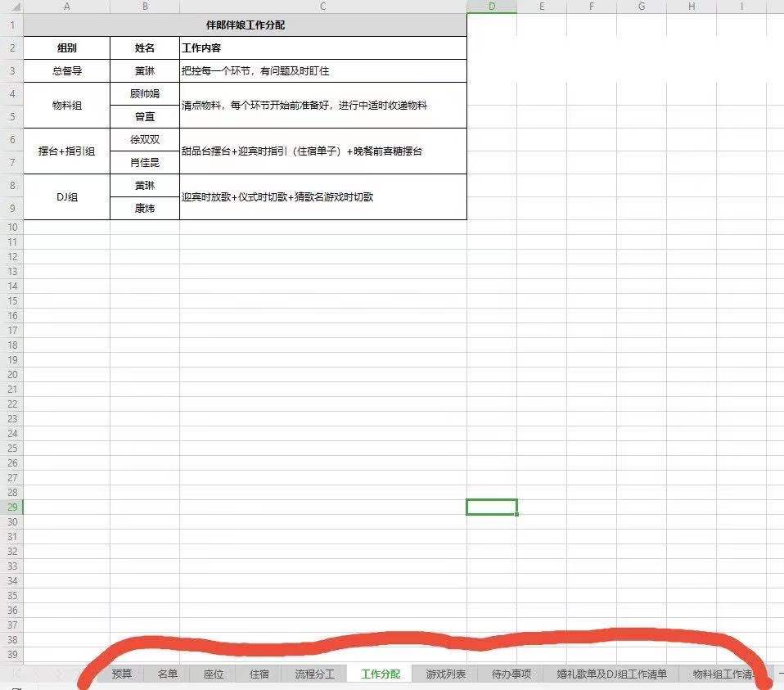Select the 物料组工作清单 sheet tab
The width and height of the screenshot is (784, 690).
pyautogui.click(x=723, y=674)
